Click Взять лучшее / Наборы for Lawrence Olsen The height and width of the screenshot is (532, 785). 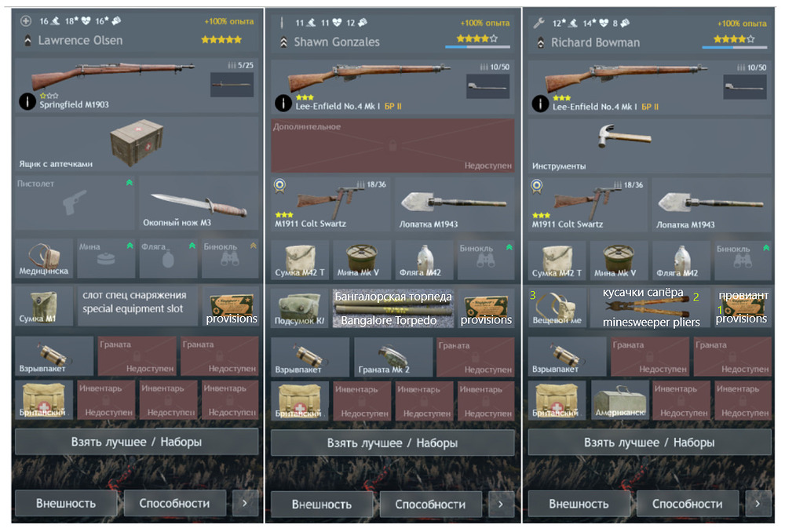click(x=137, y=442)
